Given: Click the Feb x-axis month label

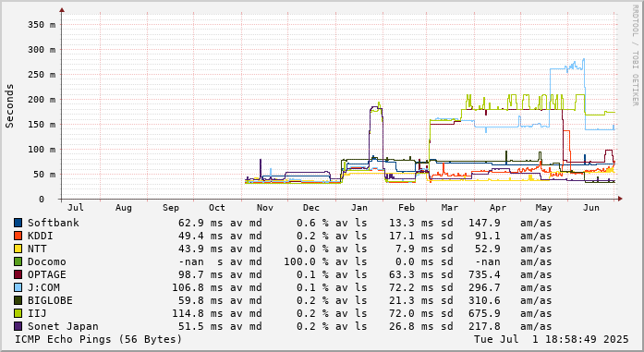Looking at the screenshot, I should coord(407,208).
